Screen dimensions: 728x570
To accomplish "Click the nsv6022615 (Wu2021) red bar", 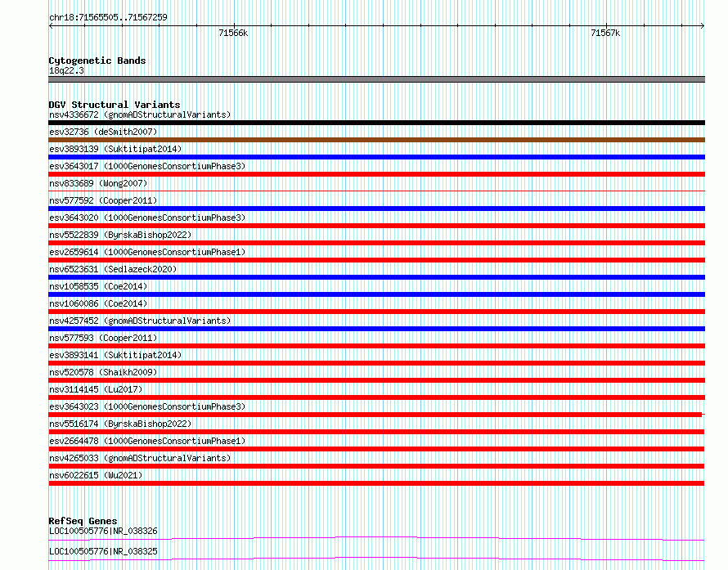I will pos(376,483).
